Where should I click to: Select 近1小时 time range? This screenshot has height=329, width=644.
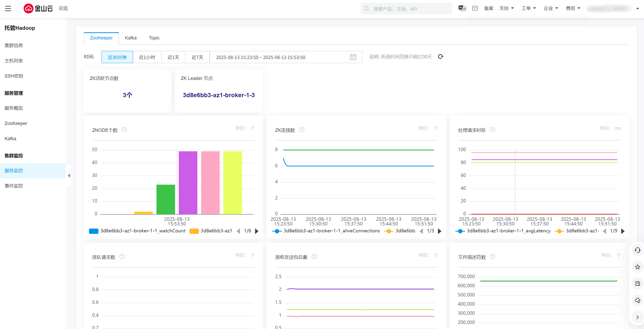click(x=147, y=57)
